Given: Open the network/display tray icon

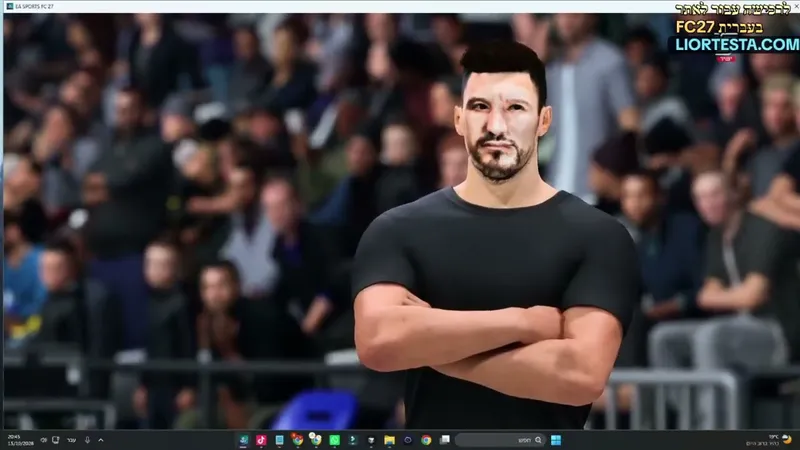Looking at the screenshot, I should click(56, 440).
